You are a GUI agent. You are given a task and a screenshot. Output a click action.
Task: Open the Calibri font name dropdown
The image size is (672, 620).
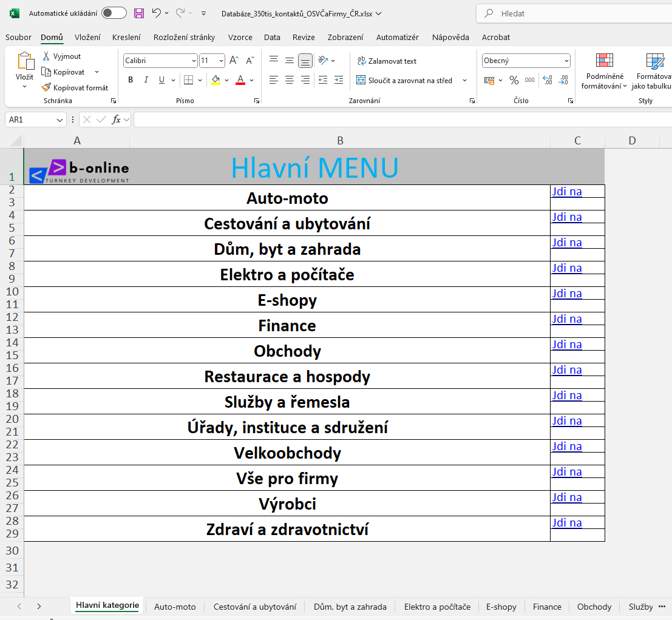[x=194, y=61]
